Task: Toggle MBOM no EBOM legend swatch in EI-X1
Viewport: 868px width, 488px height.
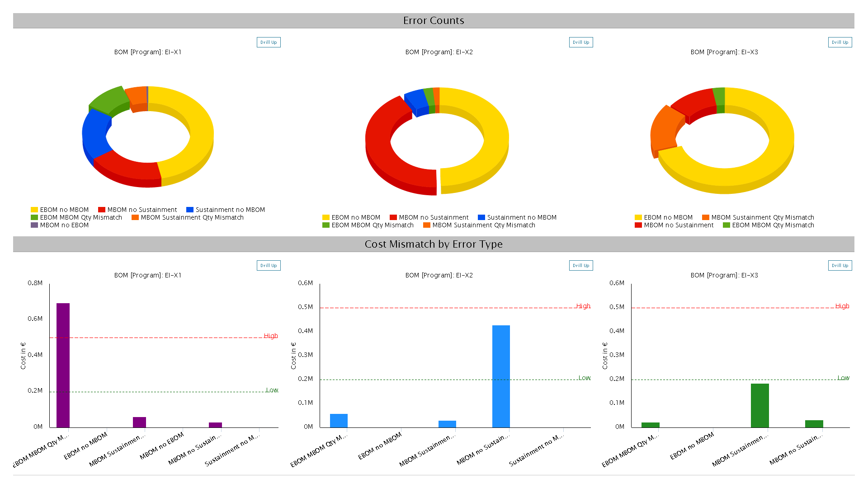Action: 34,225
